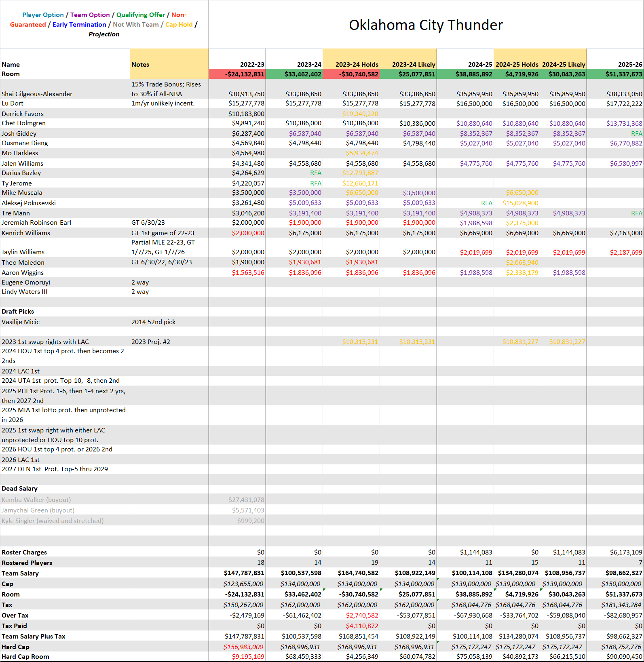Select the 2022-23 column header

(x=252, y=64)
